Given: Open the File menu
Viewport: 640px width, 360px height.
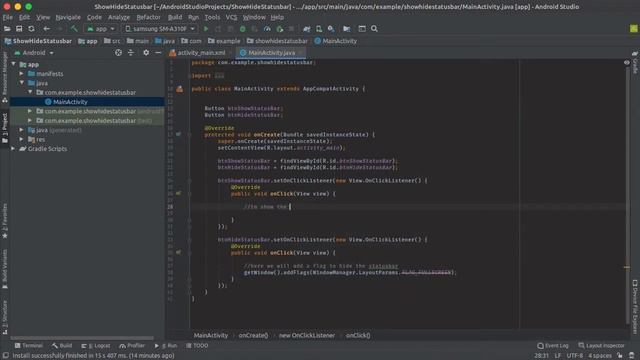Looking at the screenshot, I should (7, 17).
